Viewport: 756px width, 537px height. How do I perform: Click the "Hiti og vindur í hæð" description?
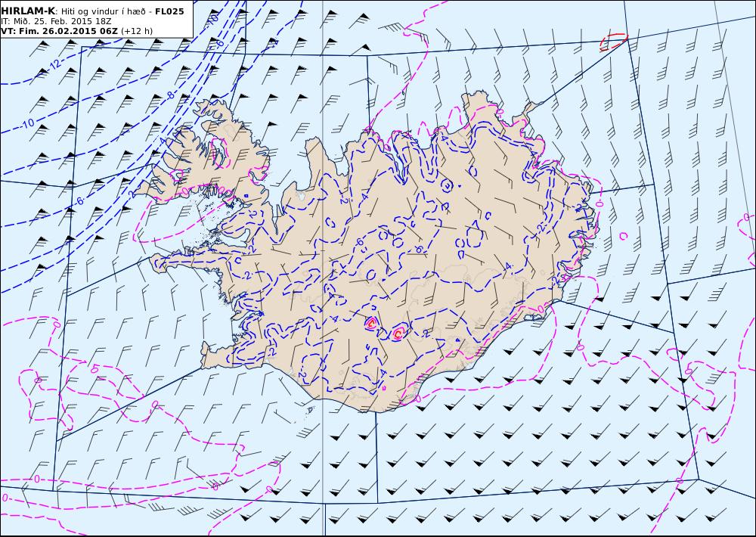coord(103,11)
